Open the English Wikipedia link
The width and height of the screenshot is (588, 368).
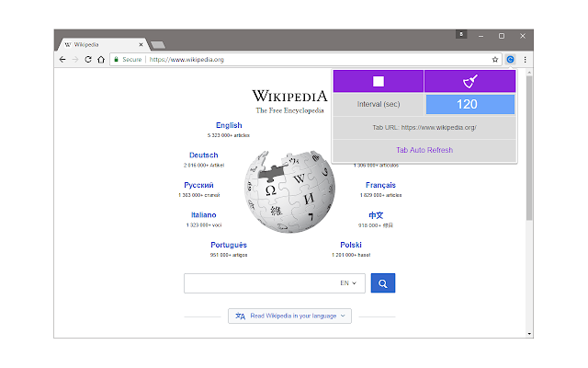coord(229,125)
